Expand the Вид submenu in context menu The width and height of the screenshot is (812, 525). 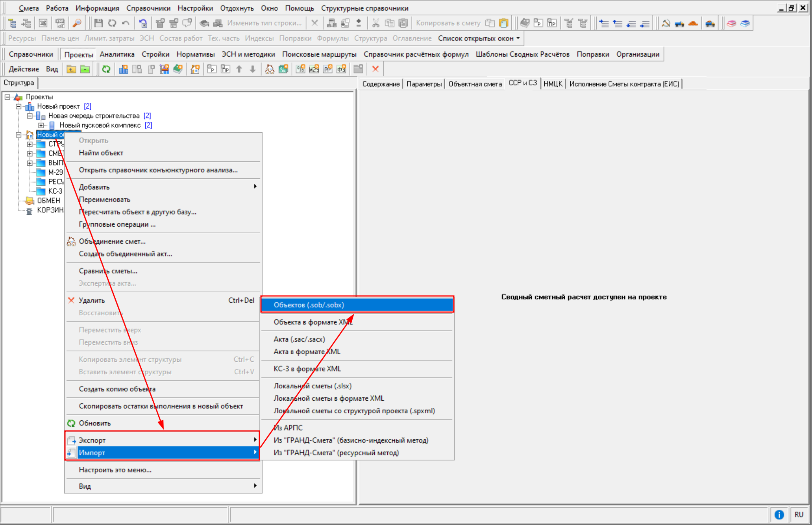tap(163, 486)
